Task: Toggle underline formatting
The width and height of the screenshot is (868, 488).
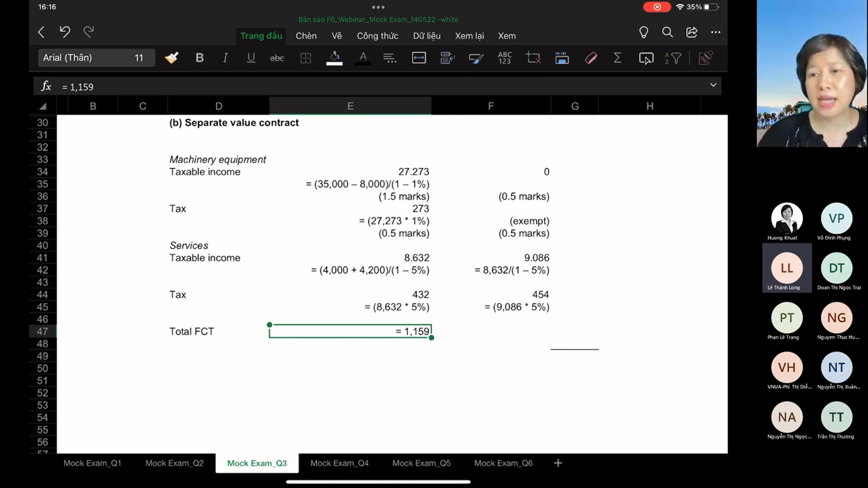Action: (x=251, y=58)
